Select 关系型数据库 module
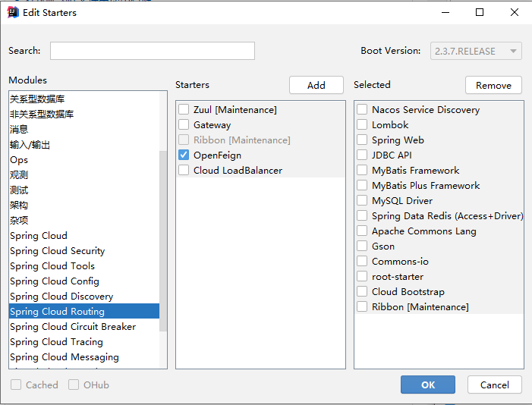Viewport: 532px width, 405px height. coord(83,99)
